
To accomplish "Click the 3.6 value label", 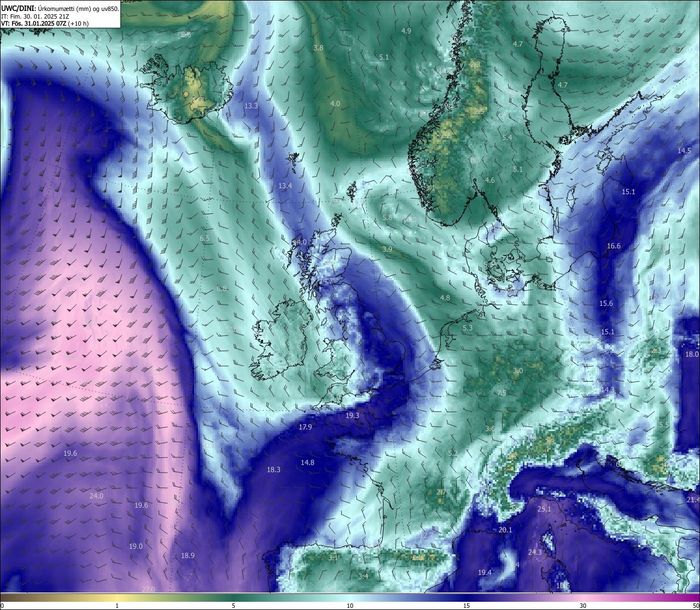I will [x=490, y=429].
